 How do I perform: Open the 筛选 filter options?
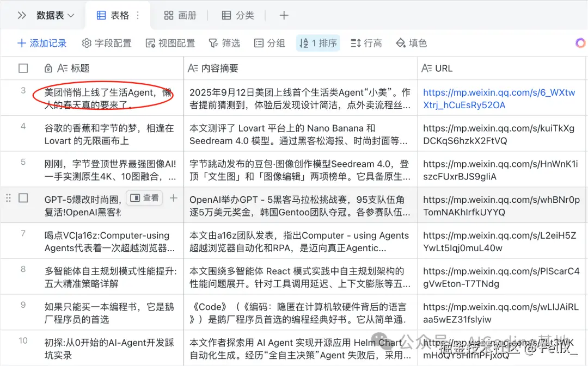pyautogui.click(x=224, y=43)
